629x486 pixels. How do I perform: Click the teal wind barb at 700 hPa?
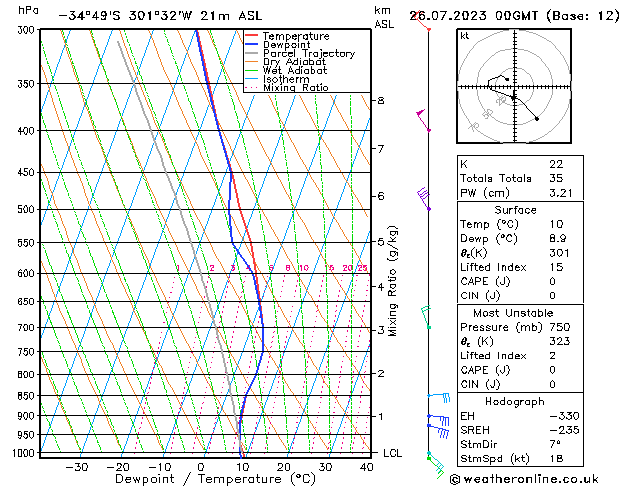coord(426,318)
